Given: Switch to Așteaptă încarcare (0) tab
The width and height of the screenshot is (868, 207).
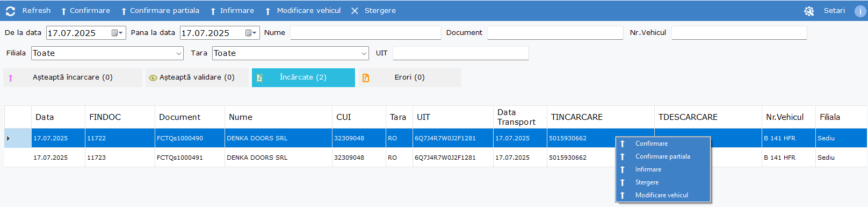Looking at the screenshot, I should [x=73, y=77].
